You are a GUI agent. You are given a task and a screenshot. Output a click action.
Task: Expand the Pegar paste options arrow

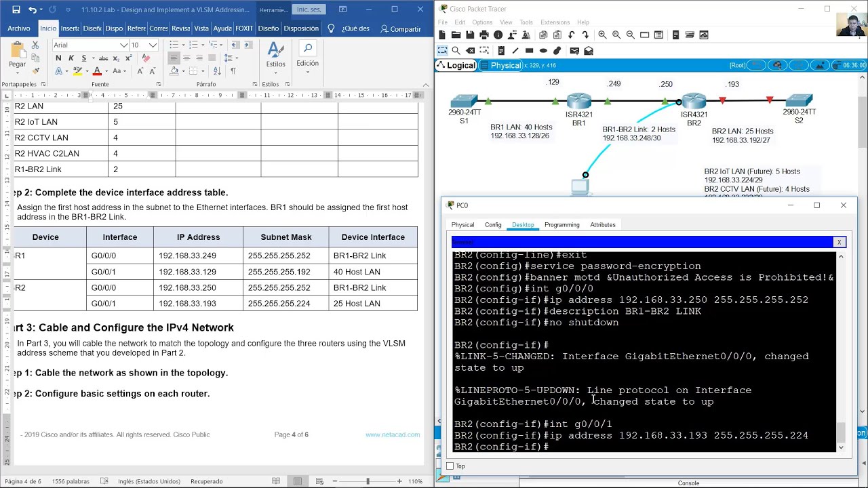pyautogui.click(x=18, y=73)
